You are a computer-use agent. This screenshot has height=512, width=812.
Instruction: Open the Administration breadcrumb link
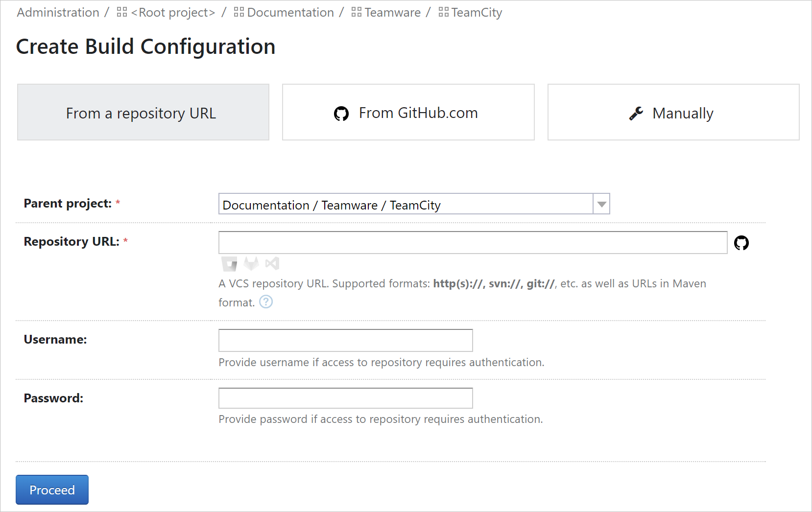(x=57, y=12)
